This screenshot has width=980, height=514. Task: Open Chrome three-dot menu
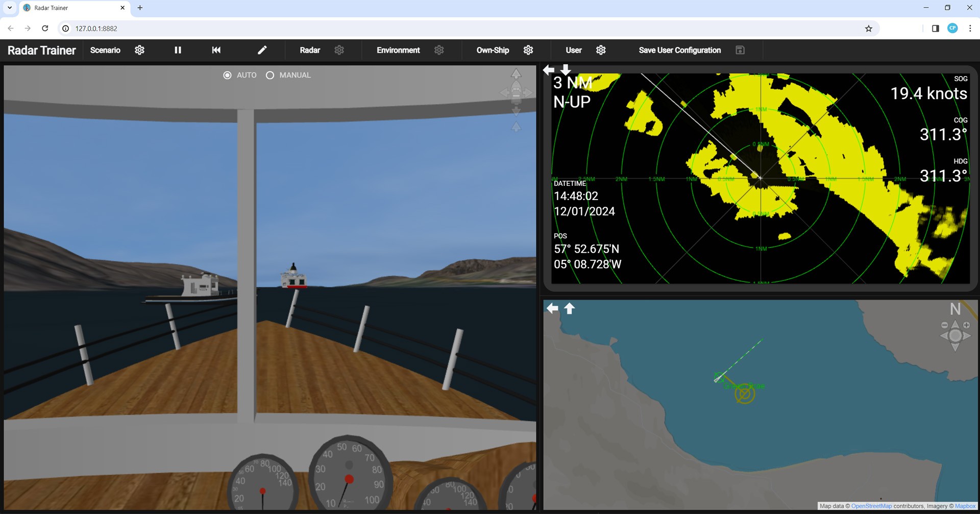pyautogui.click(x=970, y=29)
